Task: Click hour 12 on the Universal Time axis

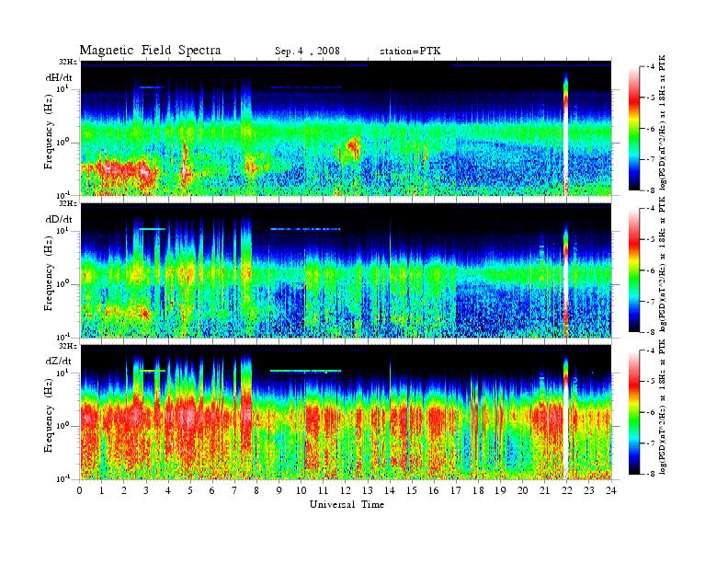Action: click(346, 491)
